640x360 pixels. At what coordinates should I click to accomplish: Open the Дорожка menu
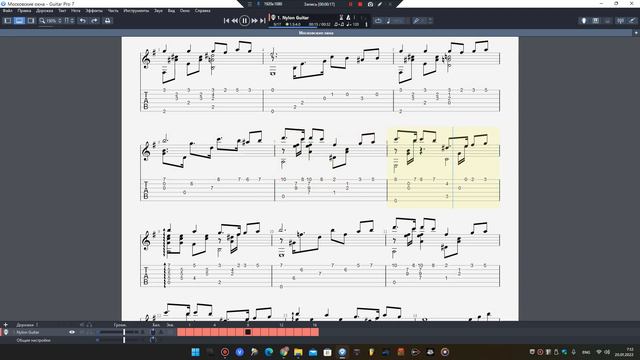click(44, 11)
